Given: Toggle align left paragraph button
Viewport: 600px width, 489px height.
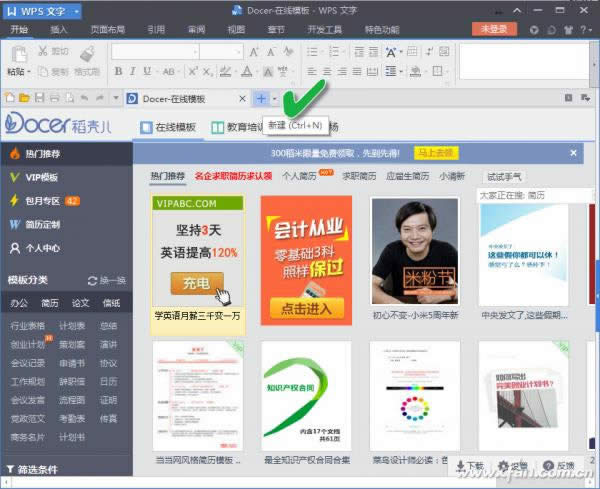Looking at the screenshot, I should [312, 71].
